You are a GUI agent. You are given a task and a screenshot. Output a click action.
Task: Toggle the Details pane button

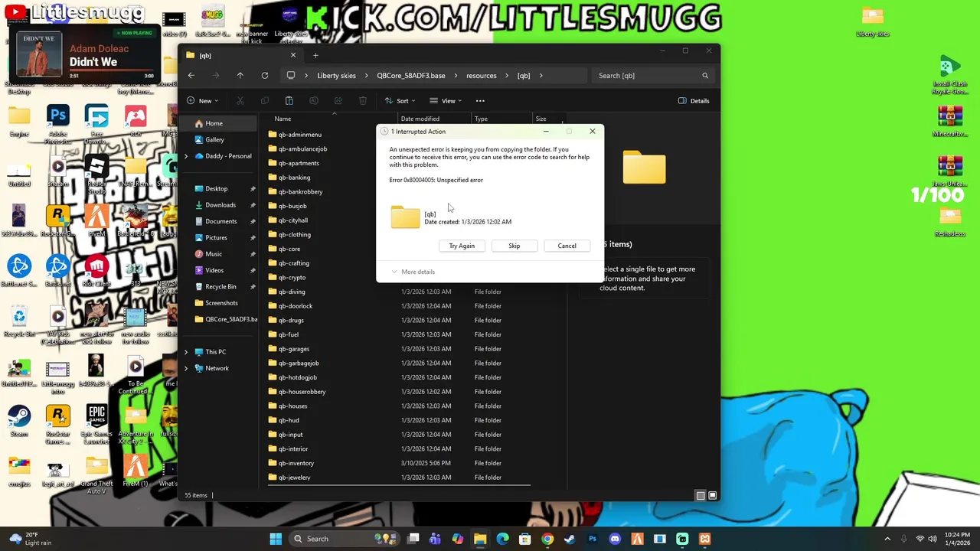(x=694, y=101)
